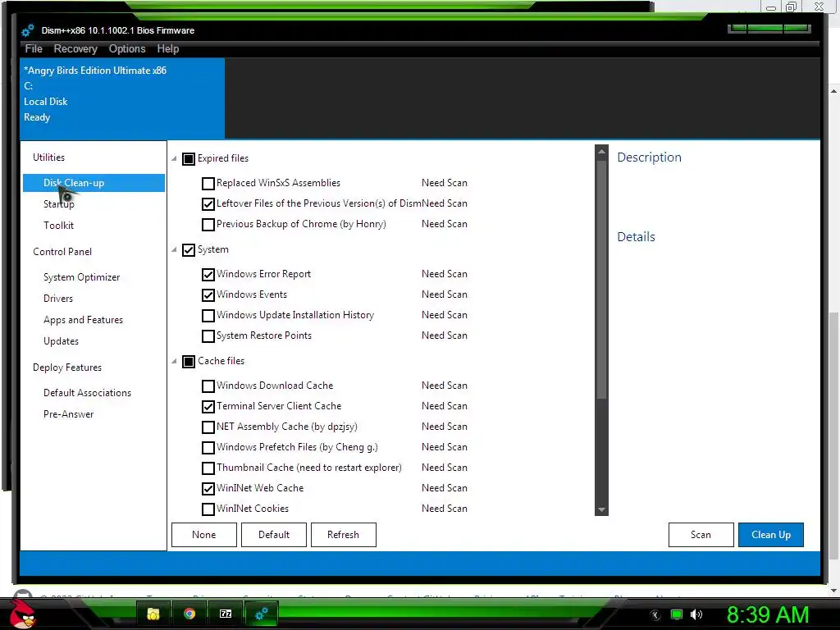This screenshot has height=630, width=840.
Task: Uncheck WinINet Web Cache
Action: [x=208, y=489]
